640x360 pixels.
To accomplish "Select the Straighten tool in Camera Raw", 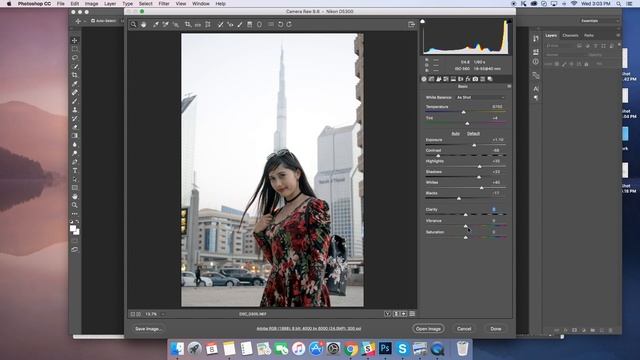I will tap(198, 24).
